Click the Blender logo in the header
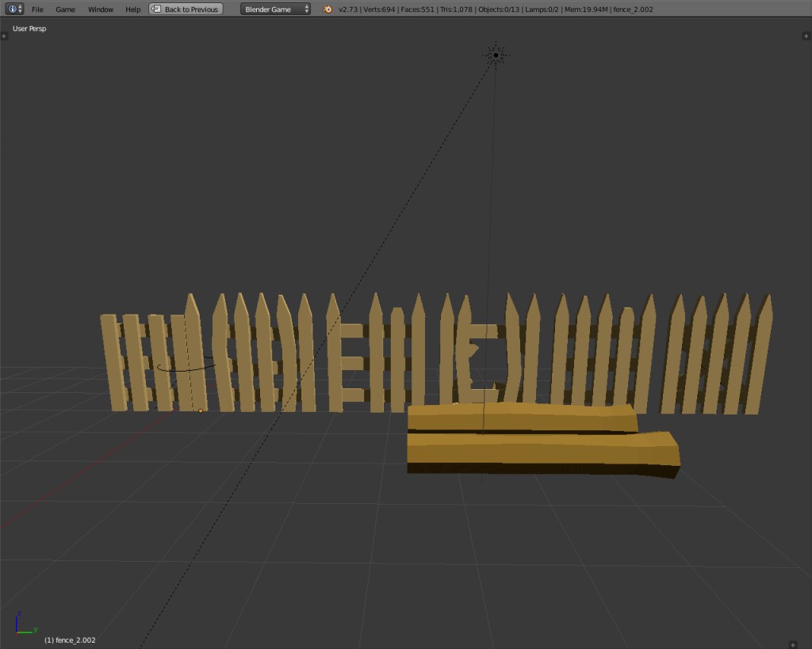 327,10
